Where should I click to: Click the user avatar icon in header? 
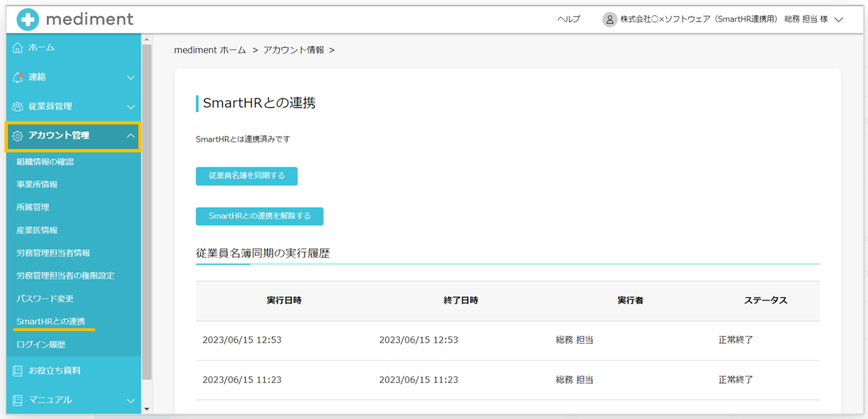[610, 19]
